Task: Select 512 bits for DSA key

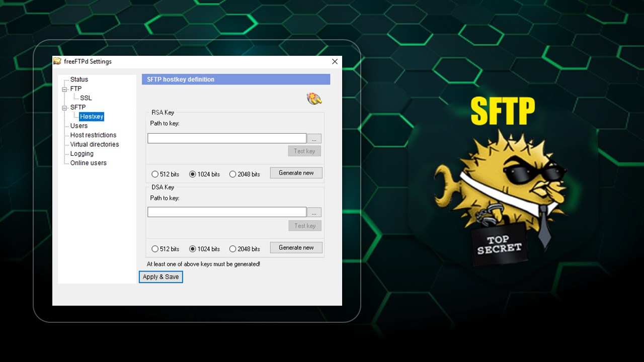Action: coord(166,249)
